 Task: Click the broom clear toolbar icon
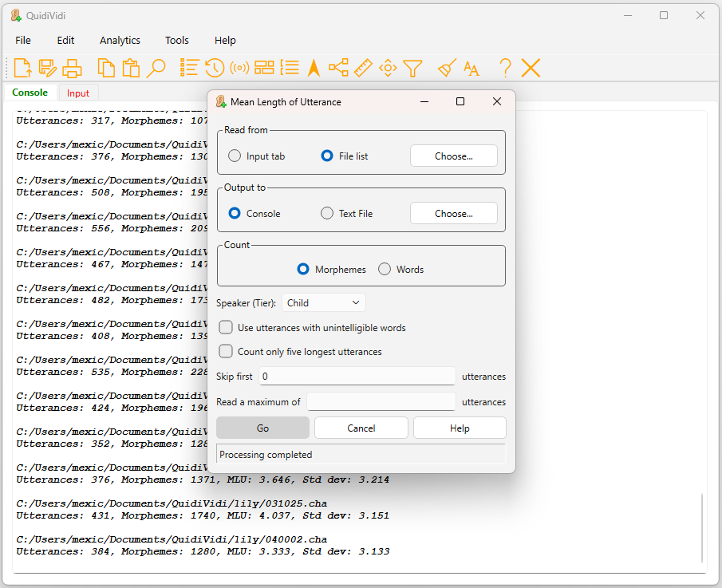tap(448, 68)
